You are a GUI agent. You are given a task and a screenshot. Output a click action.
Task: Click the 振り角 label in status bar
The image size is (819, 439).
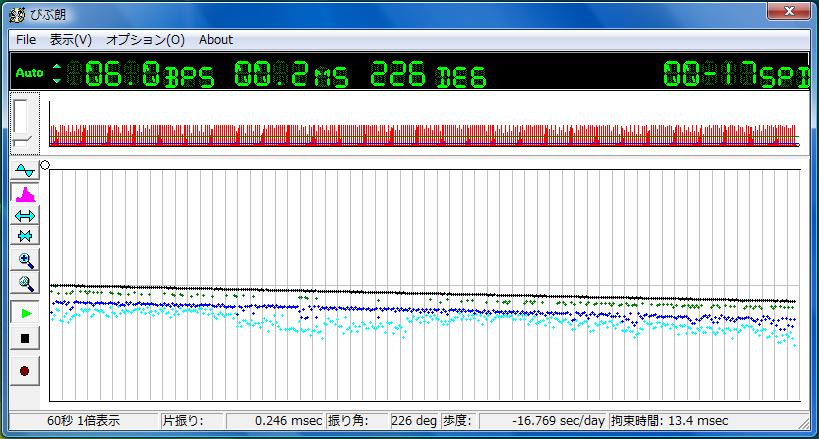pyautogui.click(x=357, y=421)
